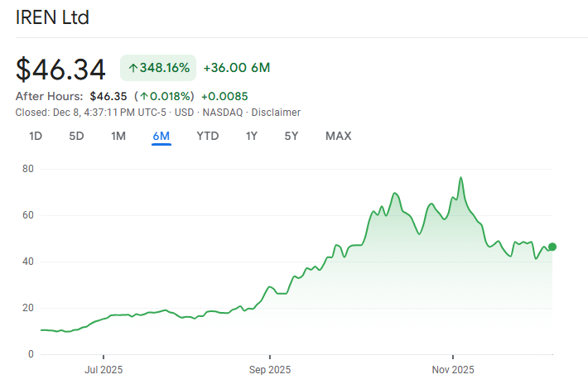Click the 80 y-axis label
The width and height of the screenshot is (588, 389).
pyautogui.click(x=28, y=169)
